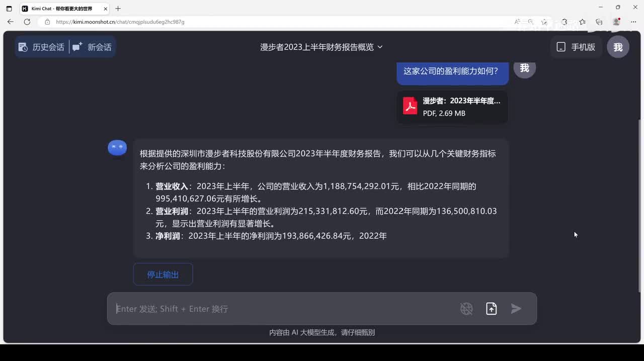Select the Kimi Chat browser tab

[61, 9]
